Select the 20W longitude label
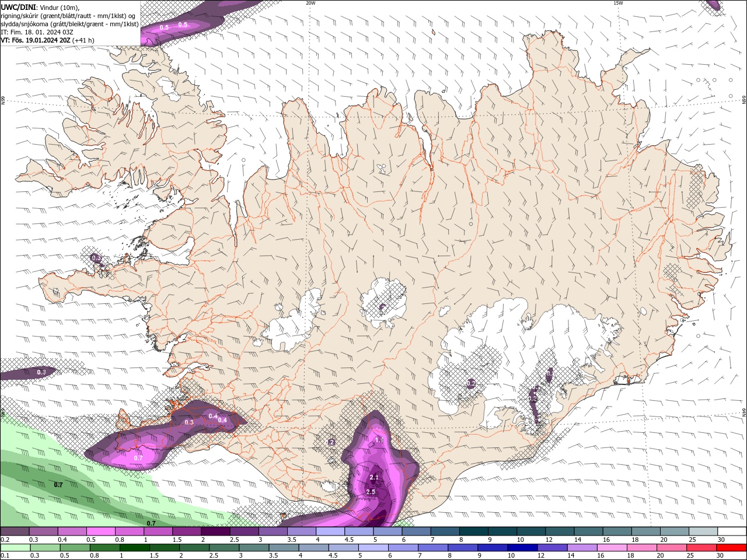 coord(310,3)
